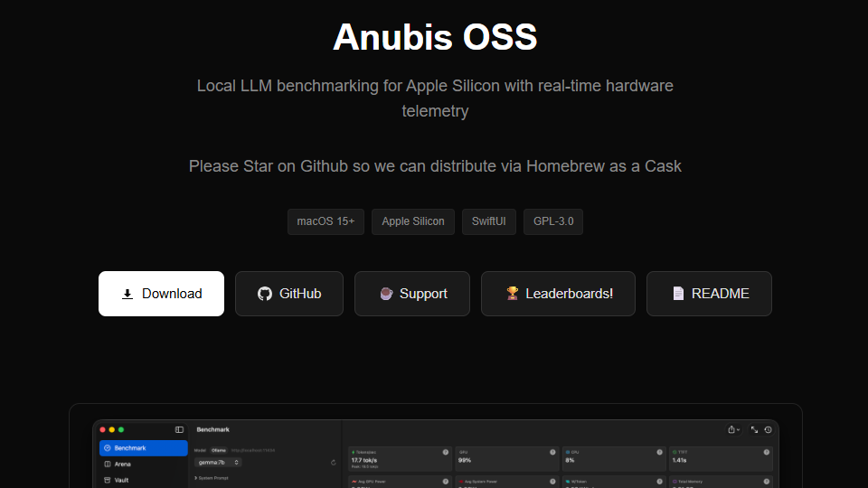Viewport: 868px width, 488px height.
Task: Click the GPL-3.0 license badge
Action: [x=552, y=221]
